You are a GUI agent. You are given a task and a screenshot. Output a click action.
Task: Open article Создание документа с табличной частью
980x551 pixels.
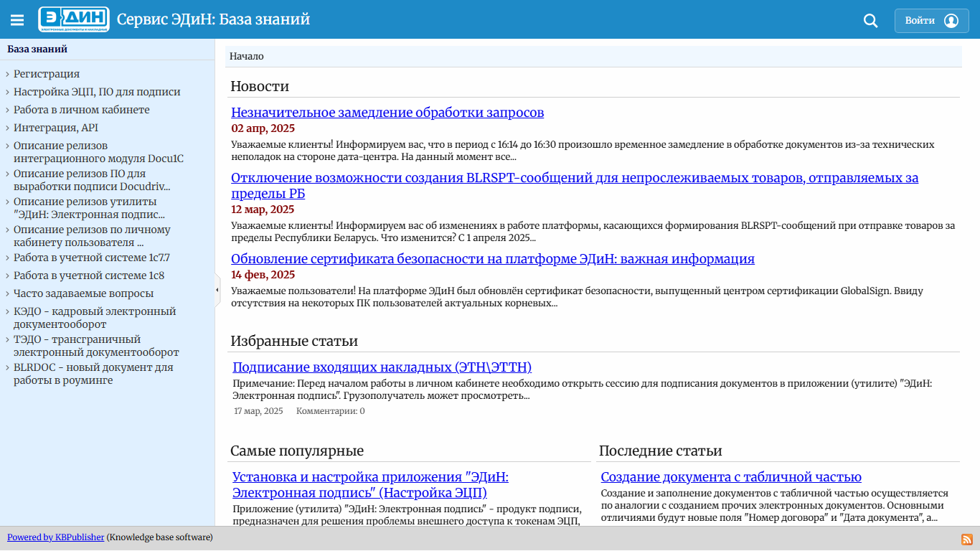pos(731,477)
